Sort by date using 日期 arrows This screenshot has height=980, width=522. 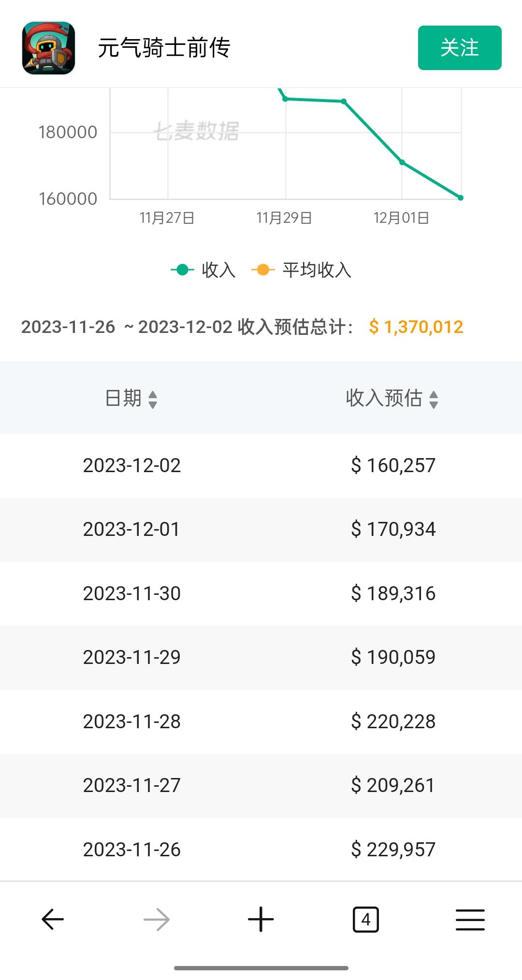(153, 399)
